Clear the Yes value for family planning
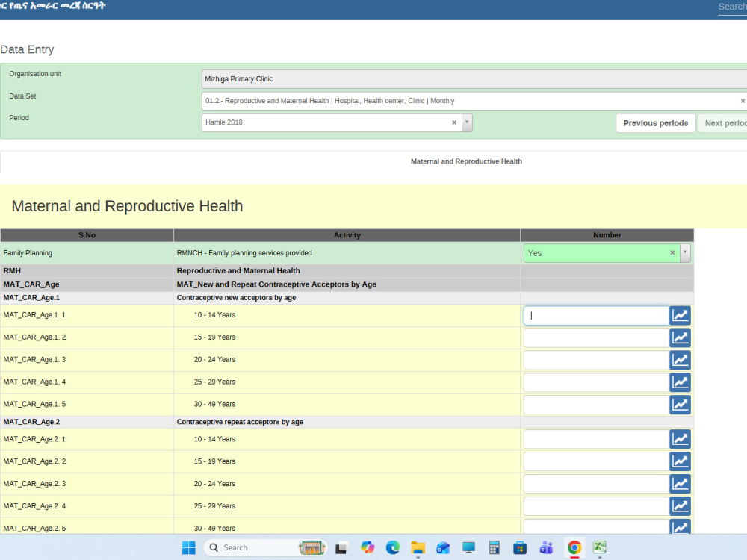The width and height of the screenshot is (747, 560). point(672,253)
